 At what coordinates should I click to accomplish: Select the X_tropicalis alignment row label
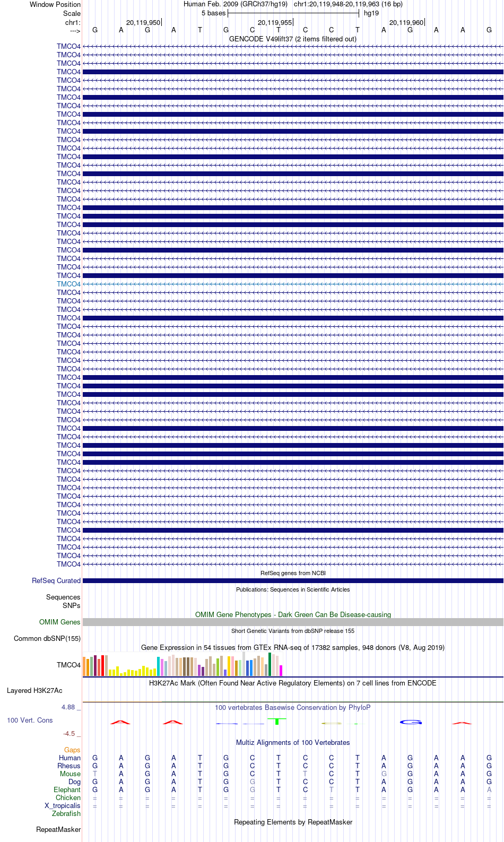tap(63, 805)
